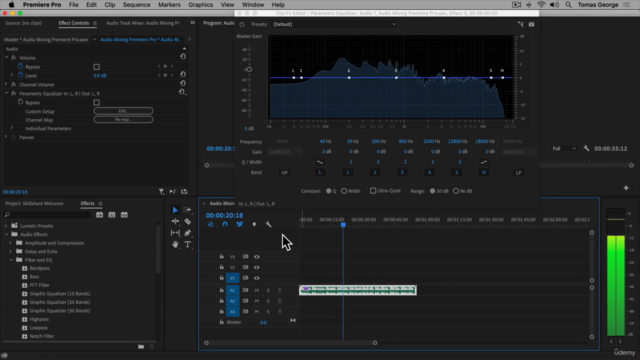Open the Graphics menu

point(200,5)
